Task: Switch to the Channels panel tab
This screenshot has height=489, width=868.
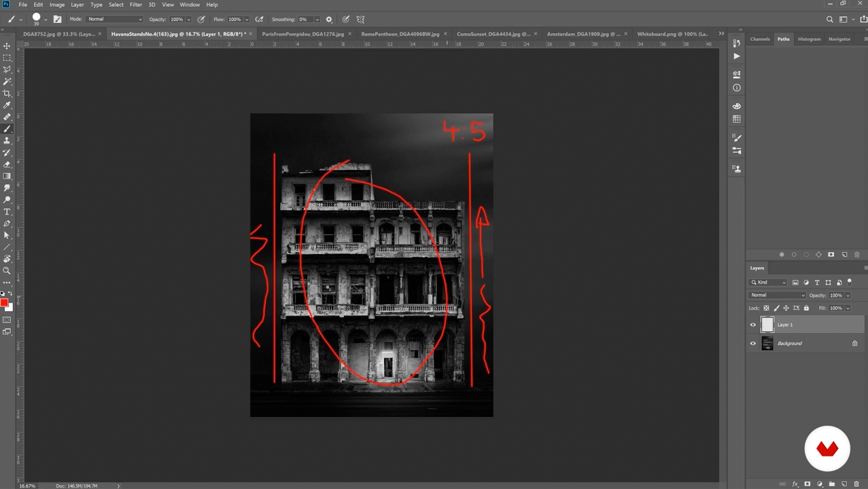Action: pyautogui.click(x=760, y=39)
